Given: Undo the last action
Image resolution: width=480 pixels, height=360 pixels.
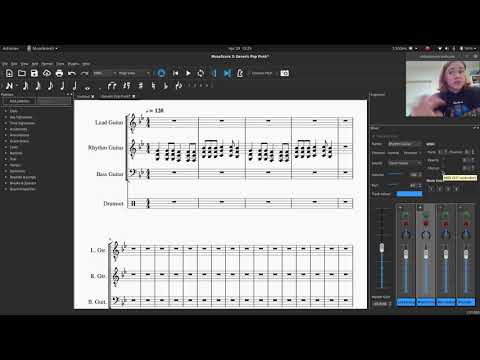Looking at the screenshot, I should pos(72,73).
